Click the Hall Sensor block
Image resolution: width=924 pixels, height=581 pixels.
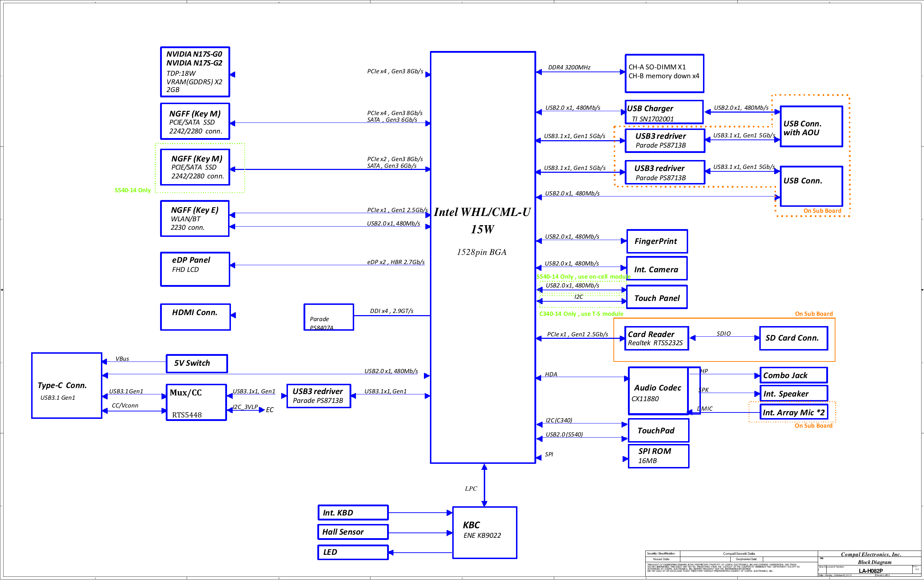point(353,532)
